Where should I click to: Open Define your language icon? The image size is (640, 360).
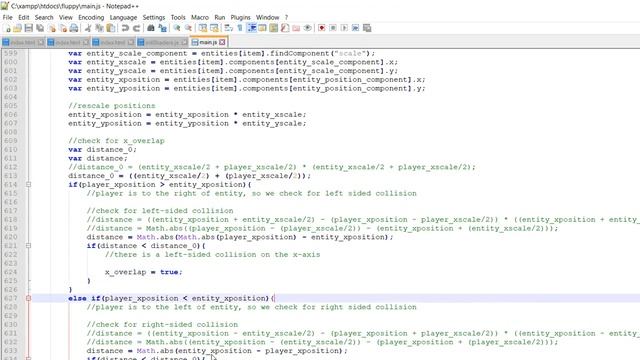coord(262,28)
